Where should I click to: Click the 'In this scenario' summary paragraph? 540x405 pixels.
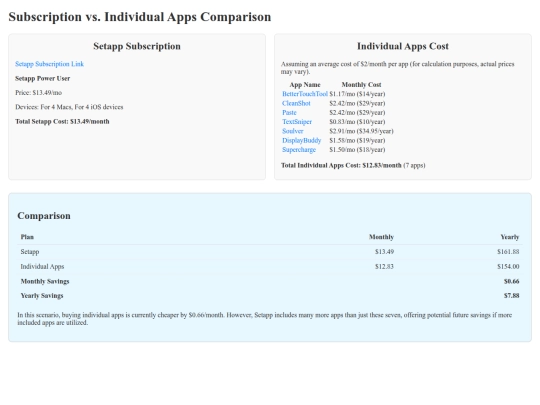click(x=264, y=319)
